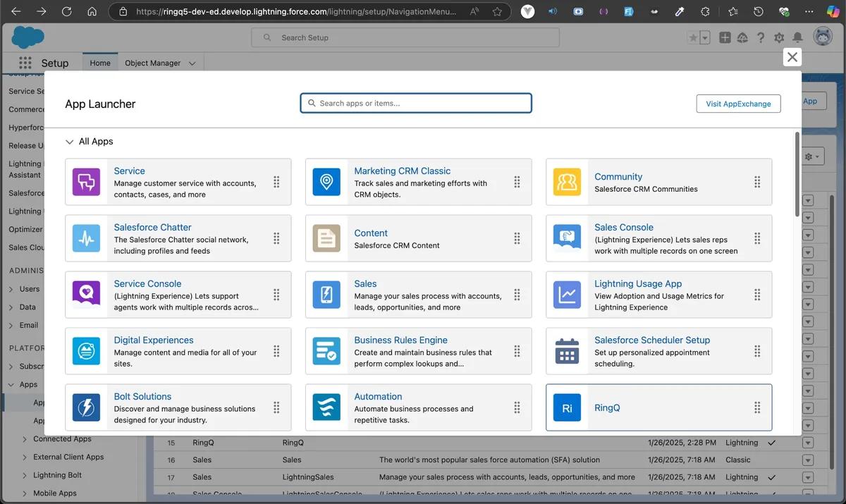The width and height of the screenshot is (846, 504).
Task: Collapse the All Apps section
Action: pos(69,142)
